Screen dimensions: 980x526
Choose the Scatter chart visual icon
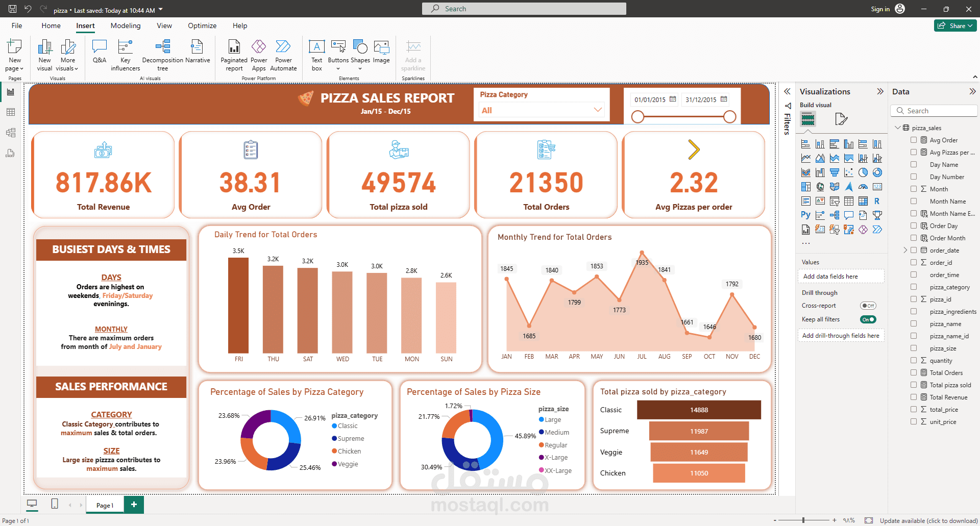coord(849,172)
